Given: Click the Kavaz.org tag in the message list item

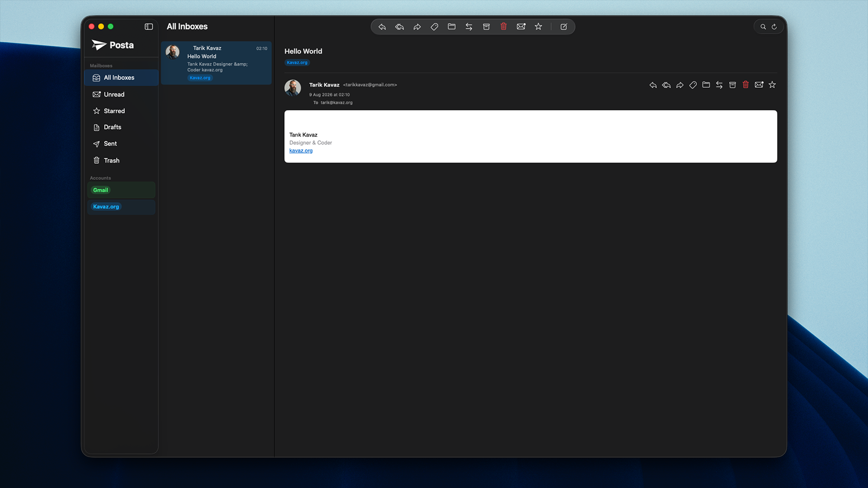Looking at the screenshot, I should [200, 78].
